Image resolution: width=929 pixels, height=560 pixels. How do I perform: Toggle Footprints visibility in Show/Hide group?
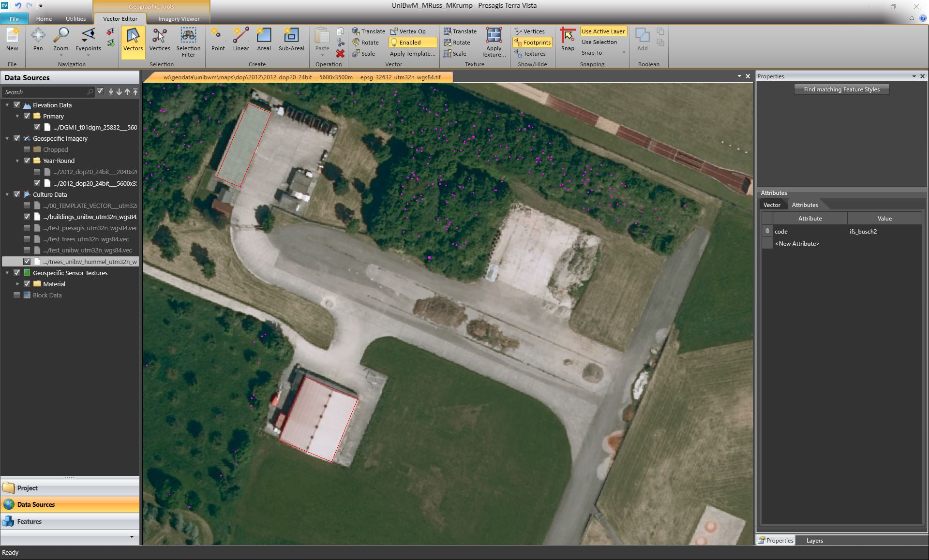pyautogui.click(x=532, y=42)
